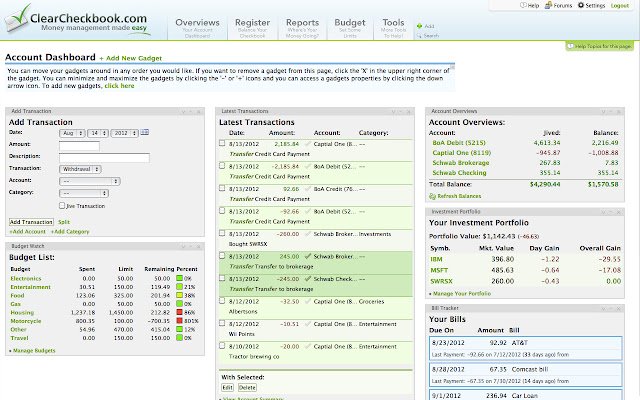Viewport: 640px width, 400px height.
Task: Select the 2,185.84 Captial One transaction checkbox
Action: point(222,143)
